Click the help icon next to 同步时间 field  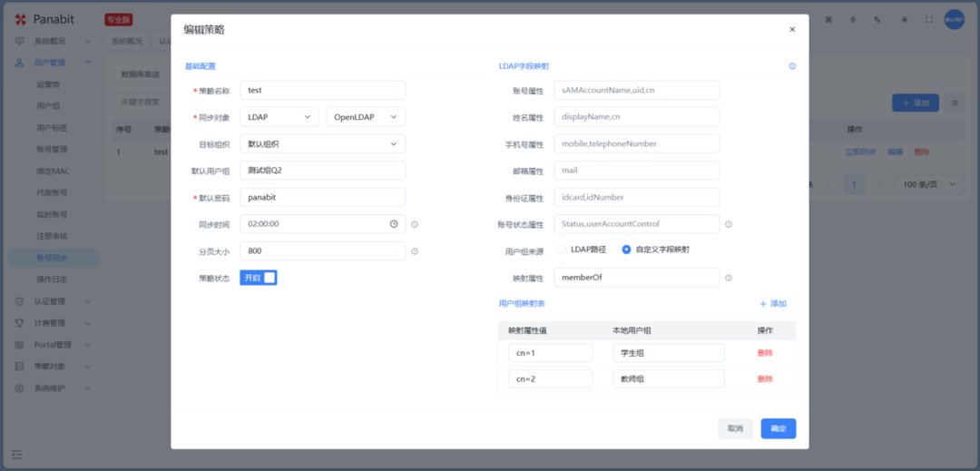point(415,223)
